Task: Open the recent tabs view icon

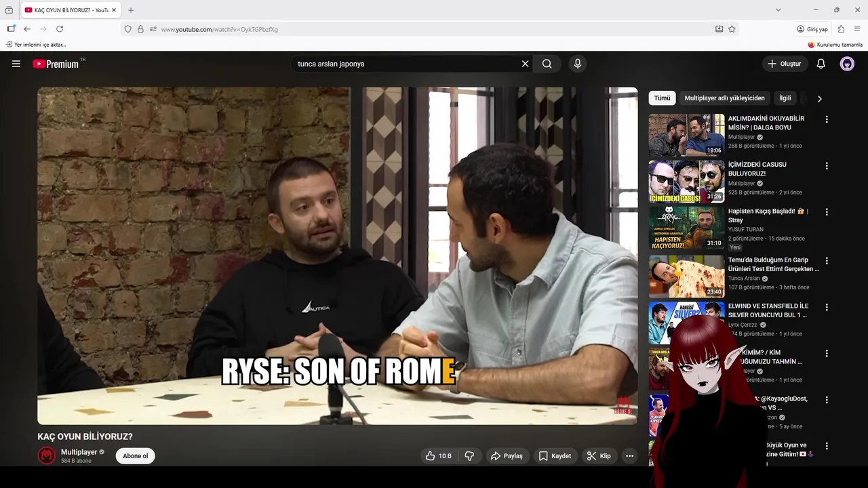Action: 9,10
